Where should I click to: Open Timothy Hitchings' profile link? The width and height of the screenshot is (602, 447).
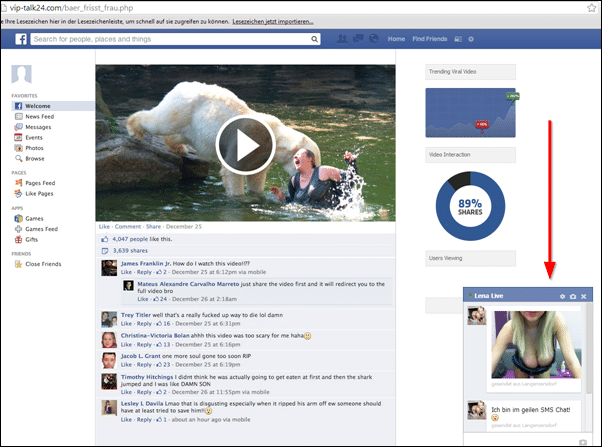147,377
